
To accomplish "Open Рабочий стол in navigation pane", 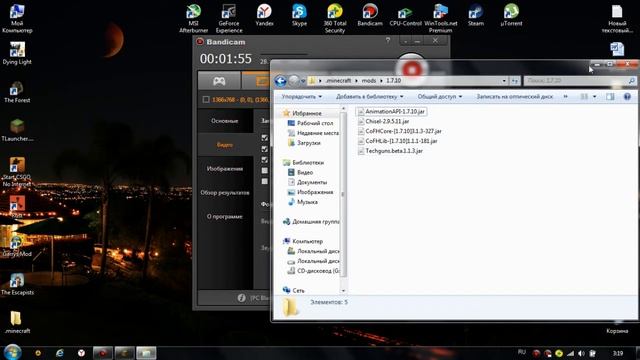I will 311,123.
